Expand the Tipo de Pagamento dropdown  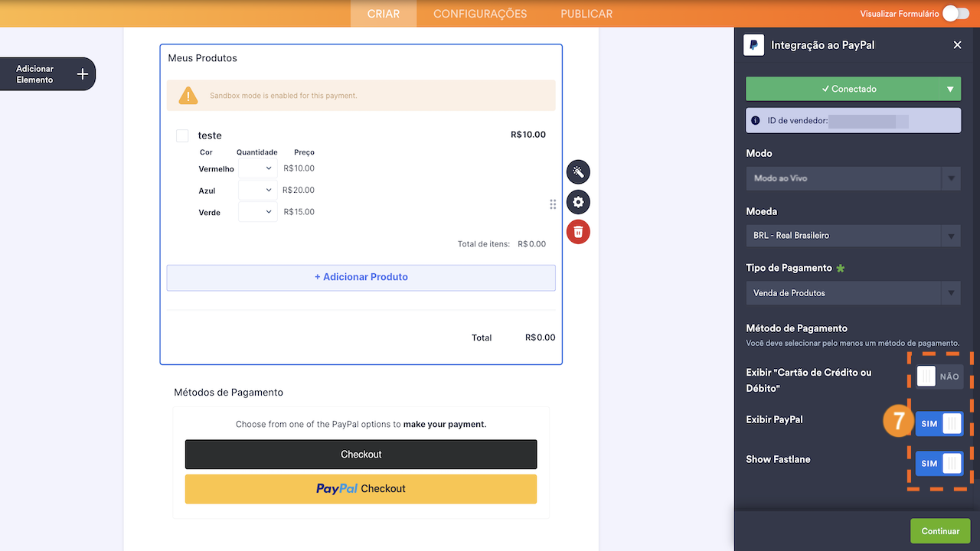853,293
